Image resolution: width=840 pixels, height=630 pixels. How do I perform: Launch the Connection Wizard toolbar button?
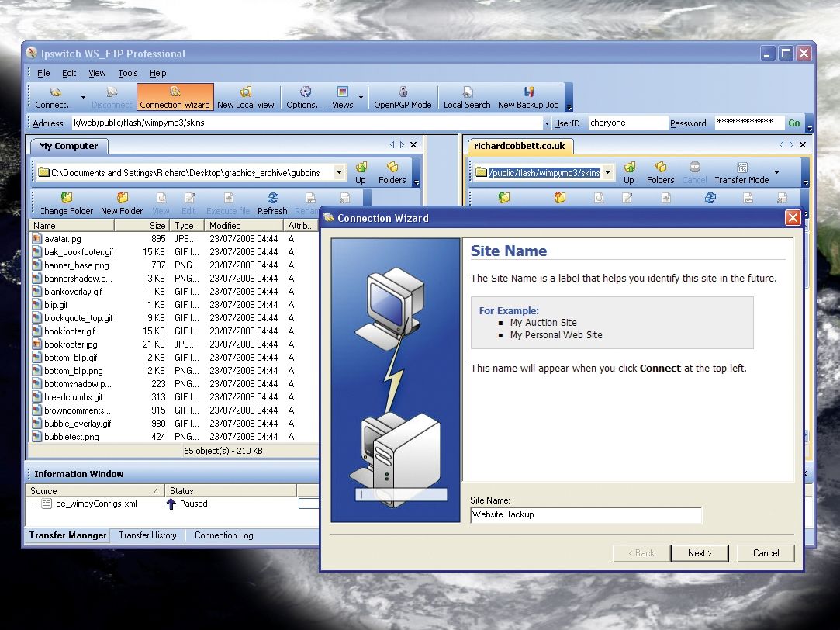coord(175,97)
